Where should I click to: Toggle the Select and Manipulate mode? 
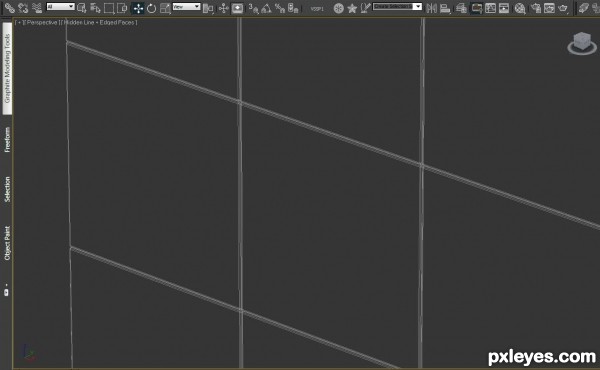click(x=223, y=8)
